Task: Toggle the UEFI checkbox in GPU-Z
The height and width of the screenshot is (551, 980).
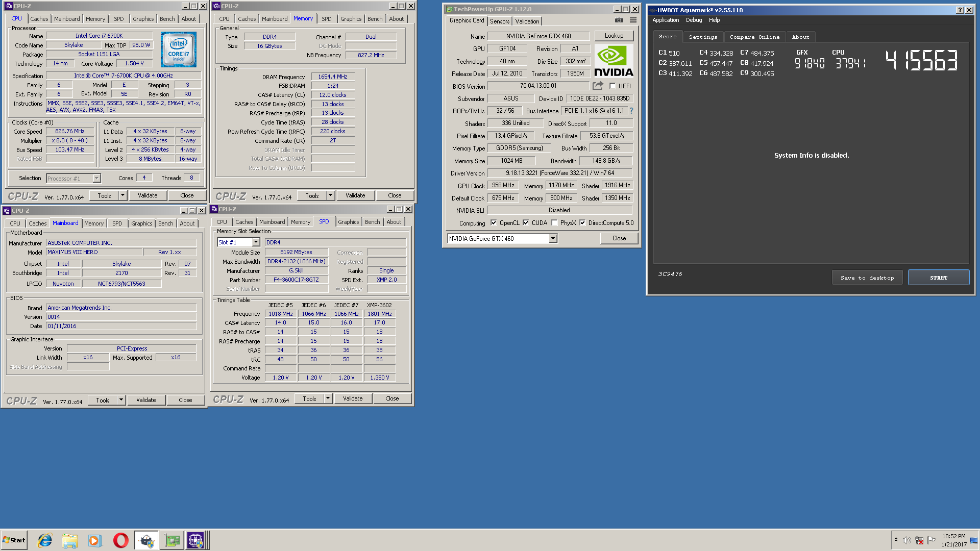Action: pyautogui.click(x=612, y=86)
